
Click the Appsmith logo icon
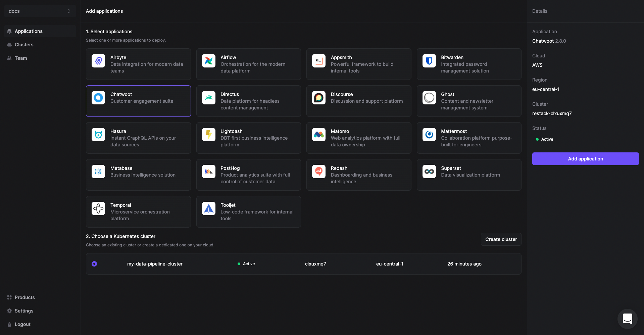point(319,61)
